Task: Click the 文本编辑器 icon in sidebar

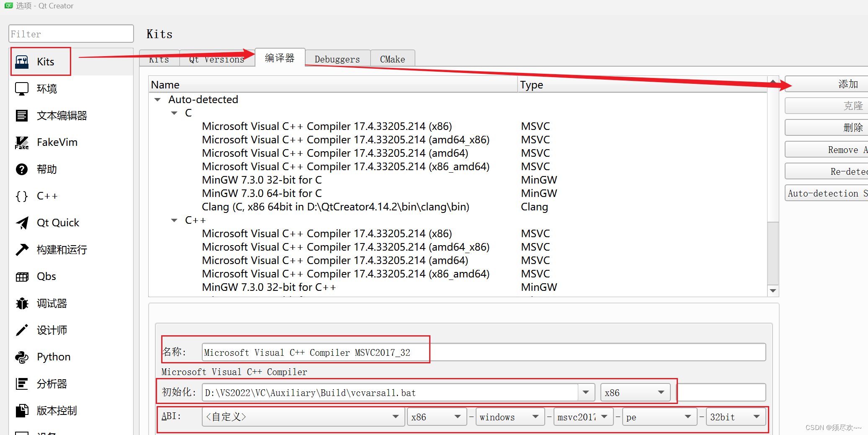Action: [22, 116]
